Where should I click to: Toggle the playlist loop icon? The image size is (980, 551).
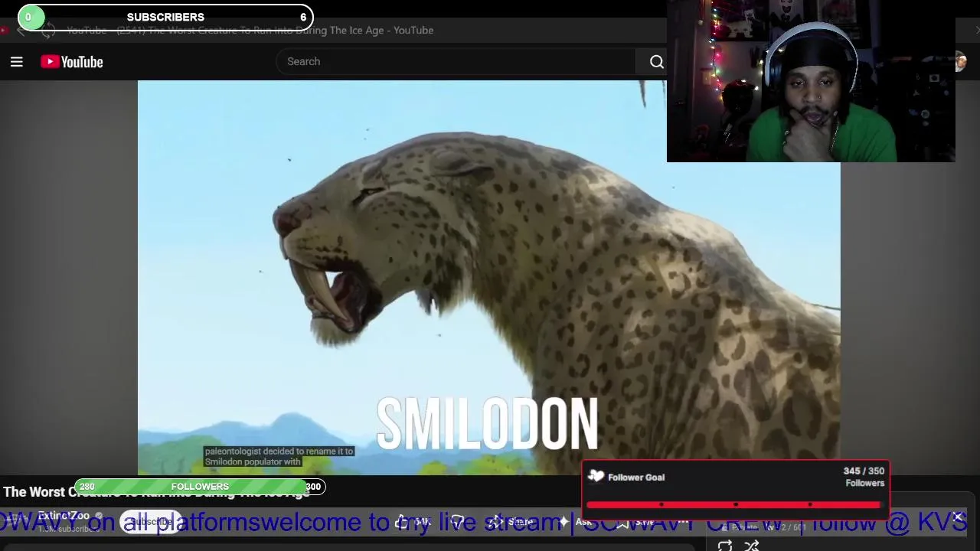[725, 545]
